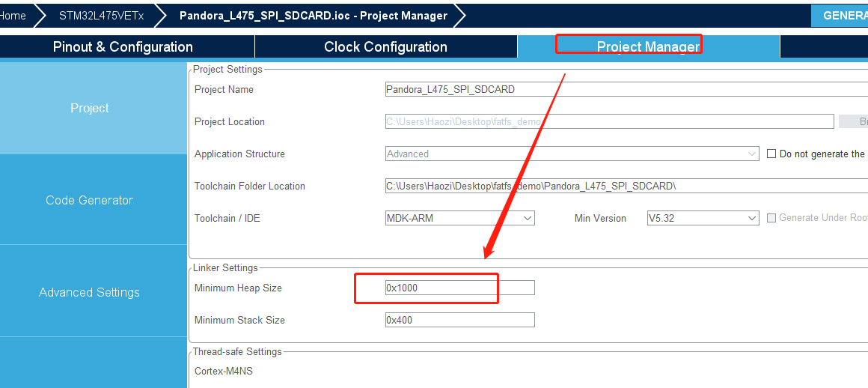The image size is (868, 388).
Task: Open the Toolchain / IDE dropdown
Action: (x=460, y=218)
